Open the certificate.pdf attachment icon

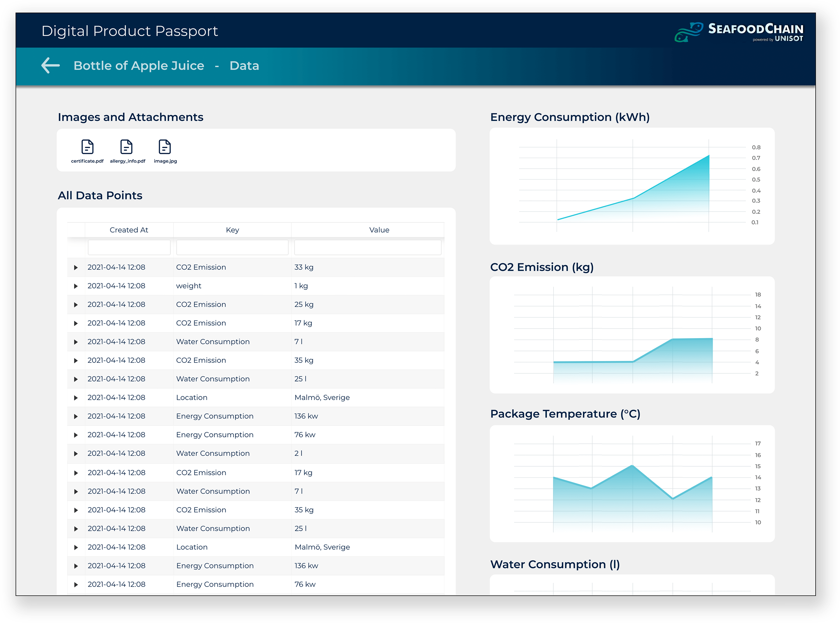tap(87, 147)
